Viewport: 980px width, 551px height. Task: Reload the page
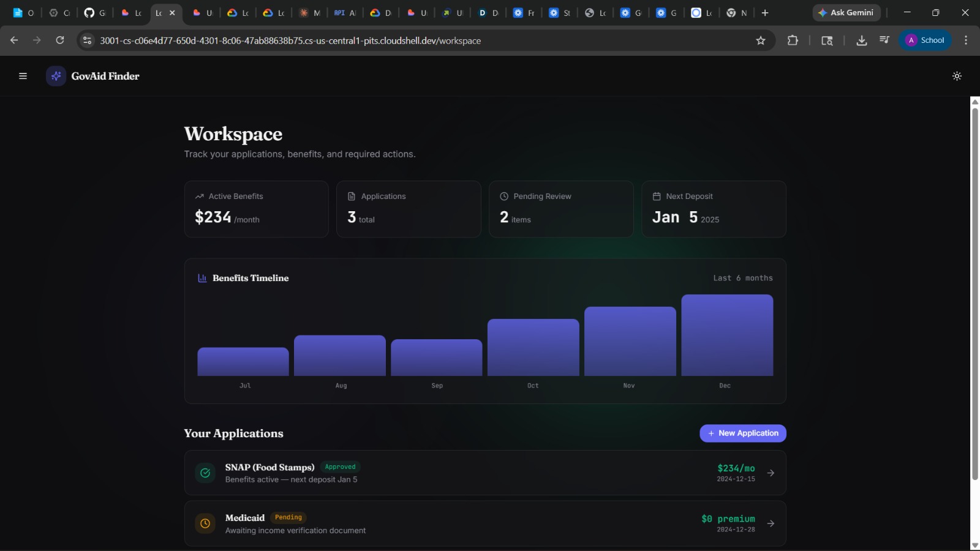pos(60,40)
